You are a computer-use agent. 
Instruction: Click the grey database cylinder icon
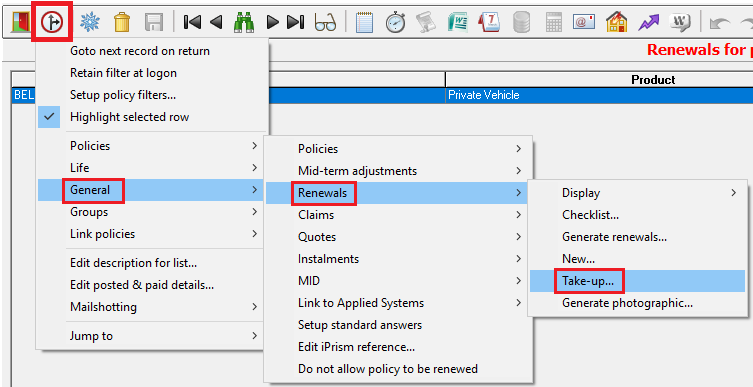(x=522, y=22)
